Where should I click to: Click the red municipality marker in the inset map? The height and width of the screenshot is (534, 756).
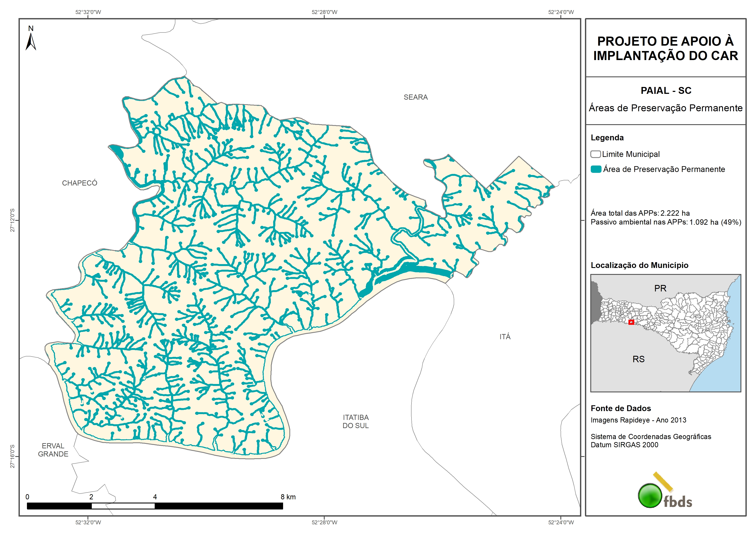point(631,322)
